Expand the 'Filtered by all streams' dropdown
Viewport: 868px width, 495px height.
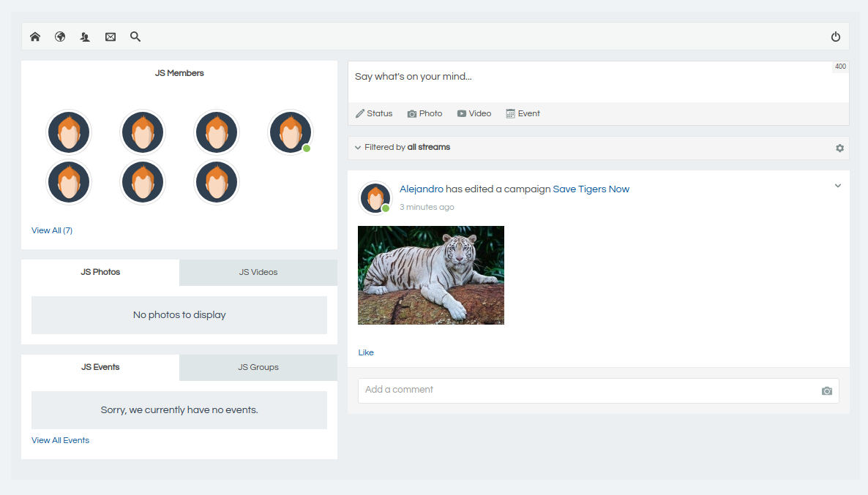click(403, 147)
